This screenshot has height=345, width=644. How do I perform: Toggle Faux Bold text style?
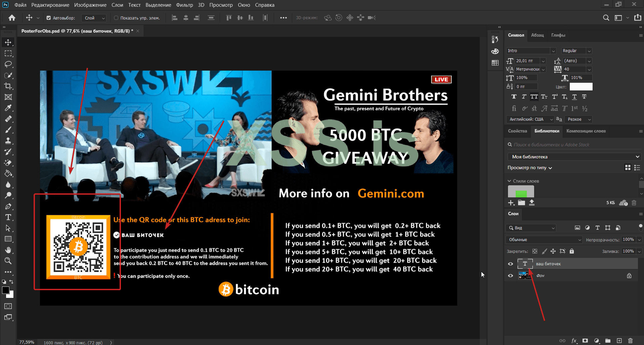click(514, 97)
